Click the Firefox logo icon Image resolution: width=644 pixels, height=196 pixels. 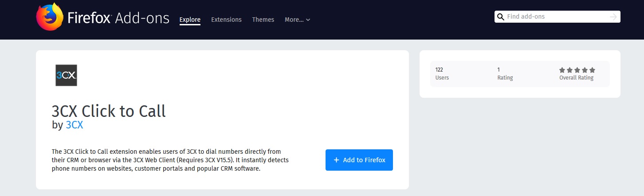(50, 17)
